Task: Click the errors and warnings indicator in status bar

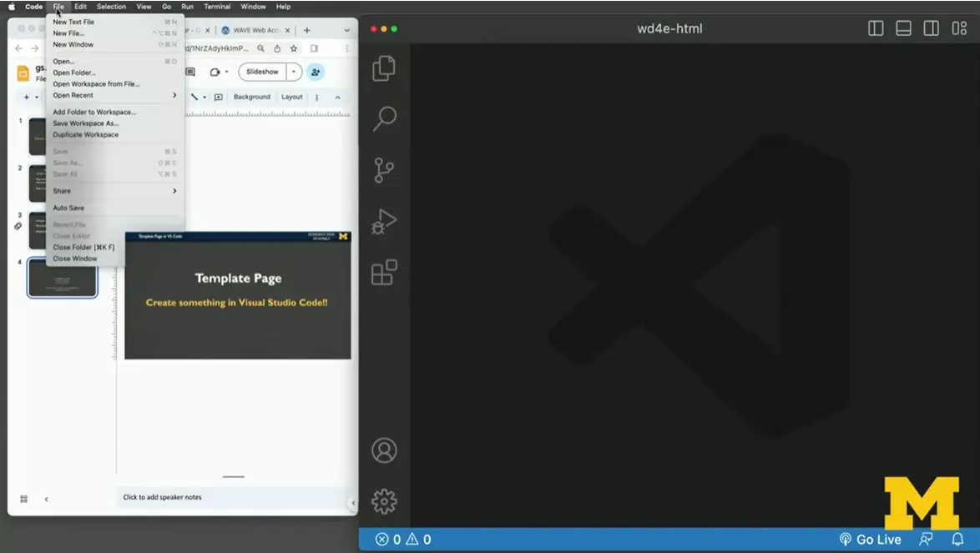Action: tap(402, 539)
